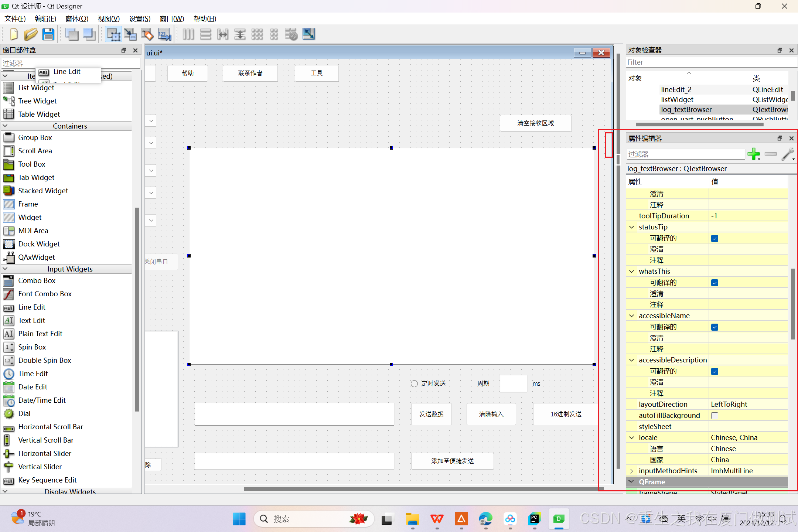Switch to Edit Tab Order mode
Viewport: 798px width, 532px height.
tap(164, 34)
